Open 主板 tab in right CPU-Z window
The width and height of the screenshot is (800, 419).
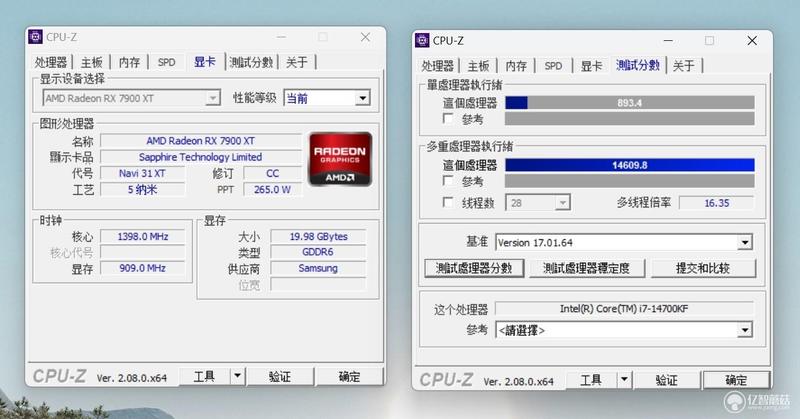(479, 66)
